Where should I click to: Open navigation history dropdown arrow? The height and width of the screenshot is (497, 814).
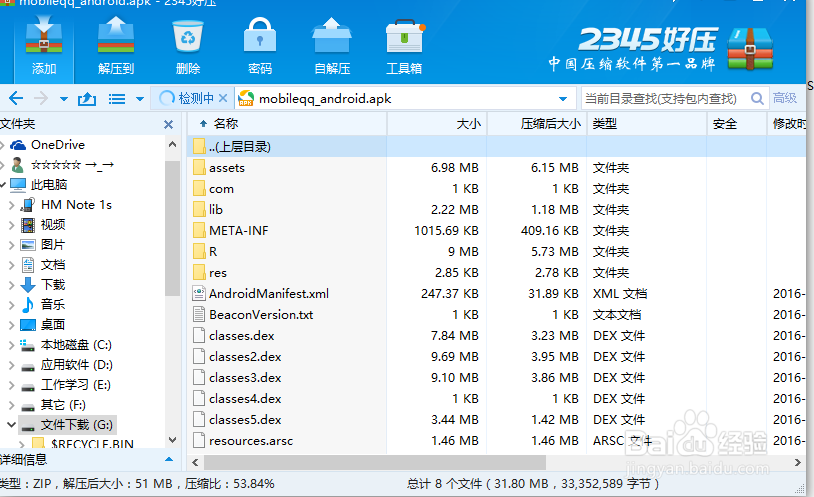pos(64,99)
